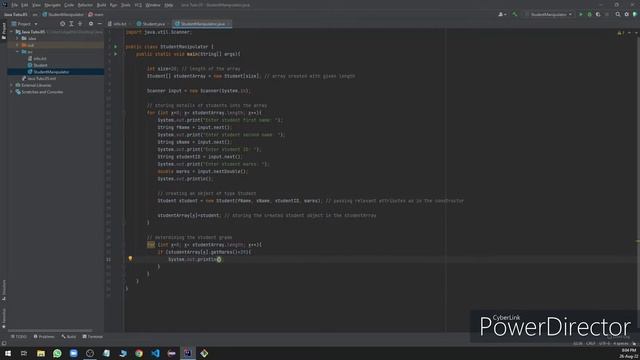
Task: Open the Navigate menu
Action: tap(52, 5)
